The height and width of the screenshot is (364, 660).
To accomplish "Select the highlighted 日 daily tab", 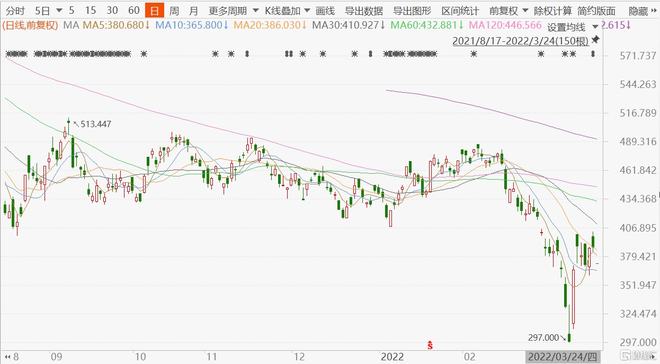I will point(154,11).
